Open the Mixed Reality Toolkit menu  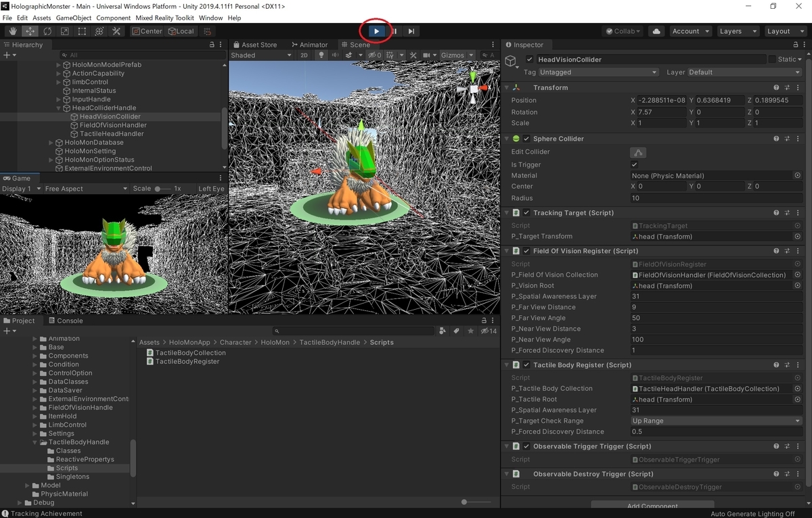[164, 18]
